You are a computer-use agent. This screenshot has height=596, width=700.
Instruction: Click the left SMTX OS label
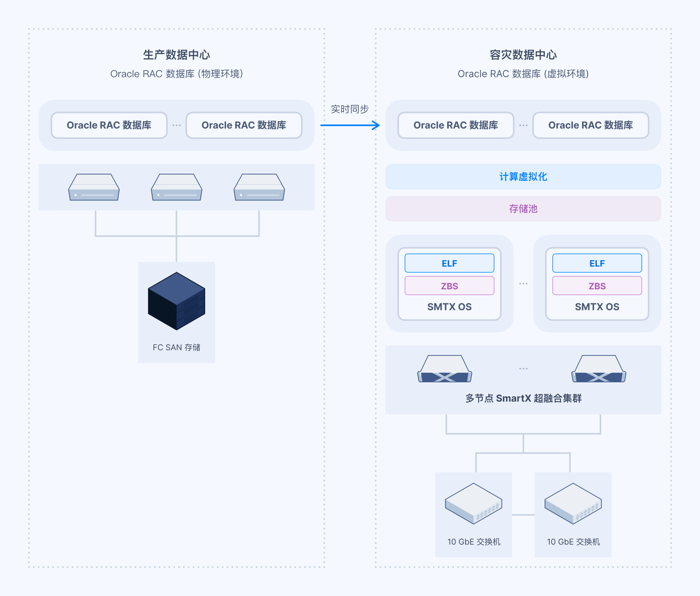tap(450, 307)
